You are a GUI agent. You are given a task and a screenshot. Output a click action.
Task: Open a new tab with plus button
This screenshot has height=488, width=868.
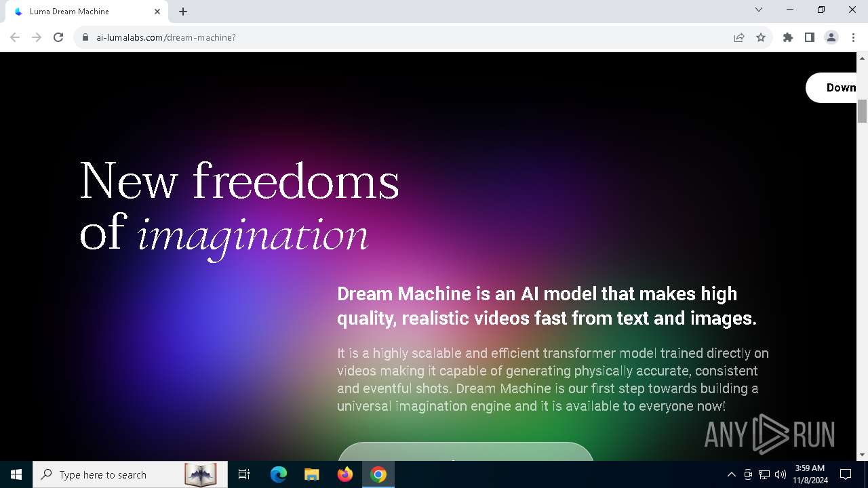pyautogui.click(x=183, y=12)
